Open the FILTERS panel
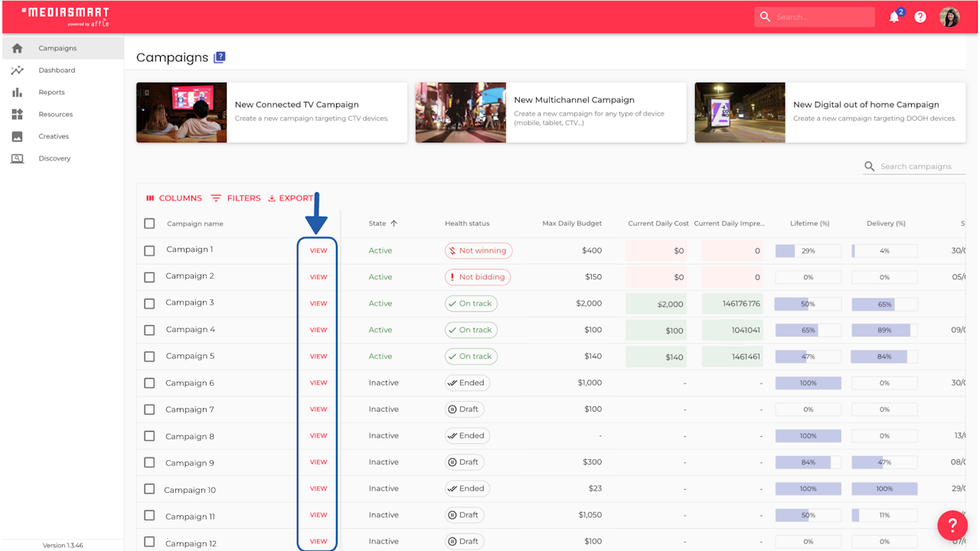Viewport: 980px width, 551px height. click(236, 198)
